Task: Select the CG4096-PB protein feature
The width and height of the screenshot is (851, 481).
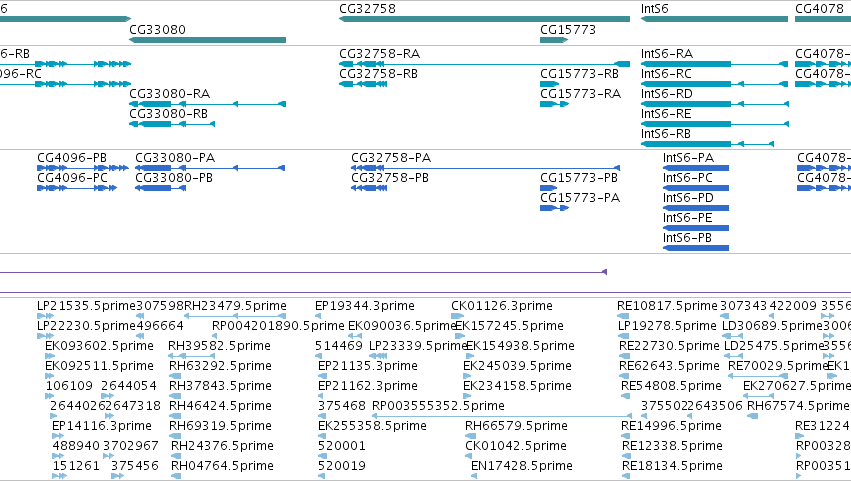Action: tap(83, 168)
